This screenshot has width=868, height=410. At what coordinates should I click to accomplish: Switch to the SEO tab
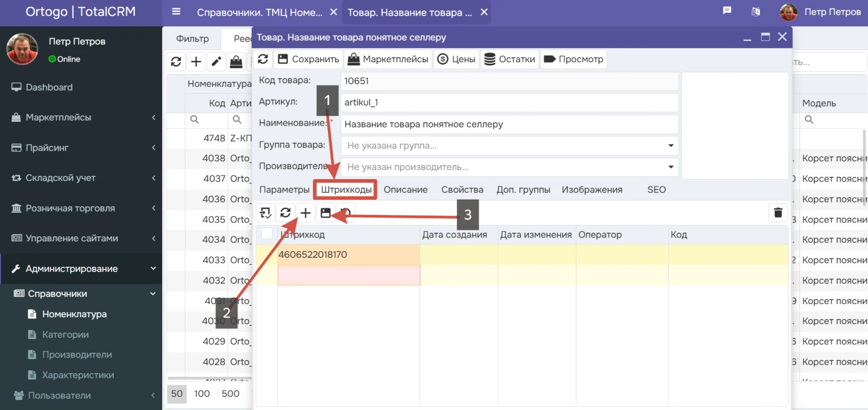pos(656,190)
